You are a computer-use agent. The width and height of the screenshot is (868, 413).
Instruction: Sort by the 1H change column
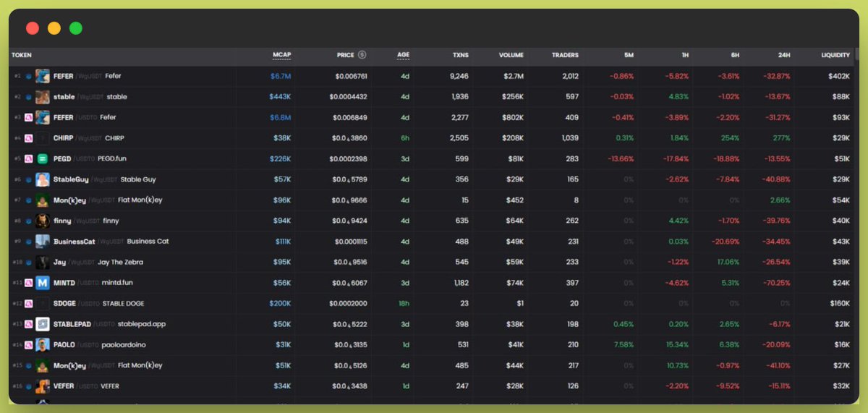click(x=684, y=55)
